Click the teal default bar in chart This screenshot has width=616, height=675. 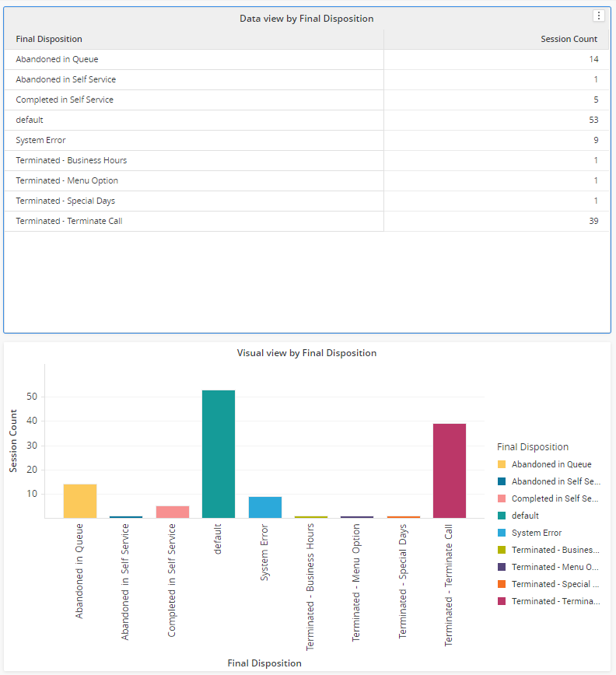(x=219, y=453)
